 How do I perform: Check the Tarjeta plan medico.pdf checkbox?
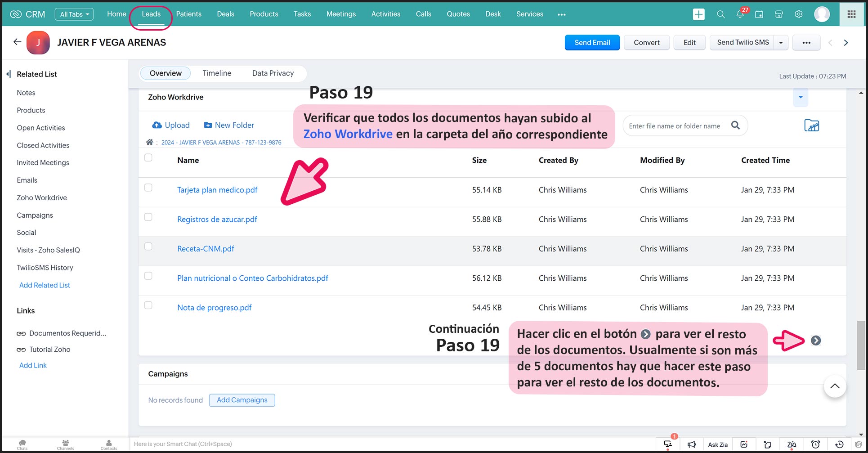coord(148,188)
